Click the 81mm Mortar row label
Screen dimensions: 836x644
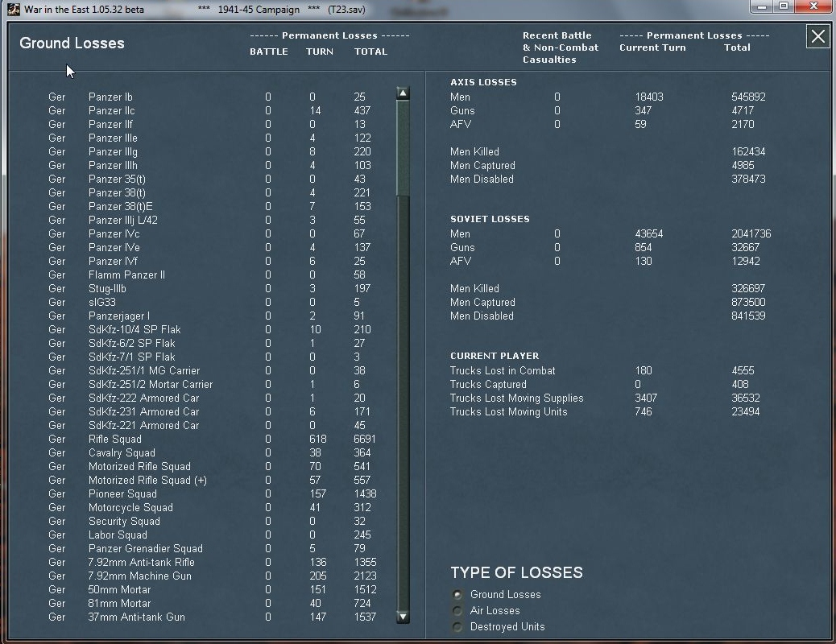point(119,604)
